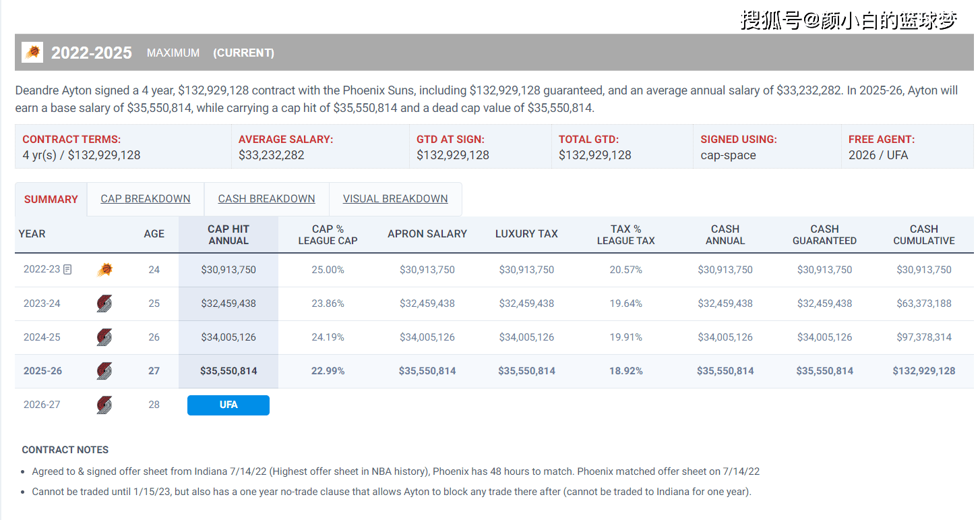
Task: Click the 19.64% tax percentage cell
Action: pyautogui.click(x=626, y=304)
